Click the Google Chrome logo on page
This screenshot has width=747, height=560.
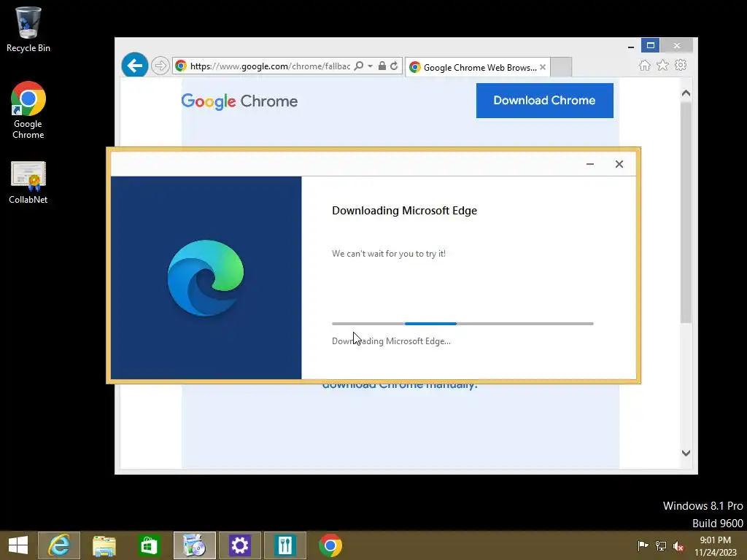[x=239, y=101]
